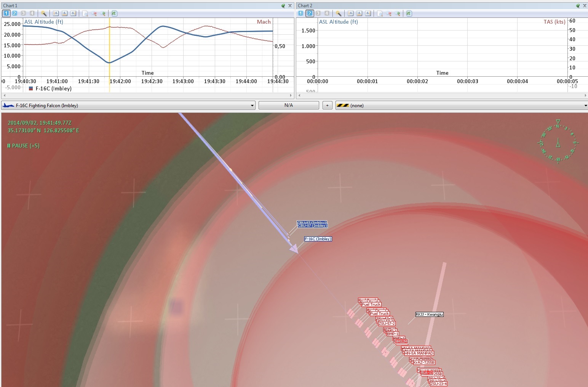This screenshot has width=588, height=387.
Task: Click the date and time readout in 3D view
Action: pyautogui.click(x=40, y=123)
